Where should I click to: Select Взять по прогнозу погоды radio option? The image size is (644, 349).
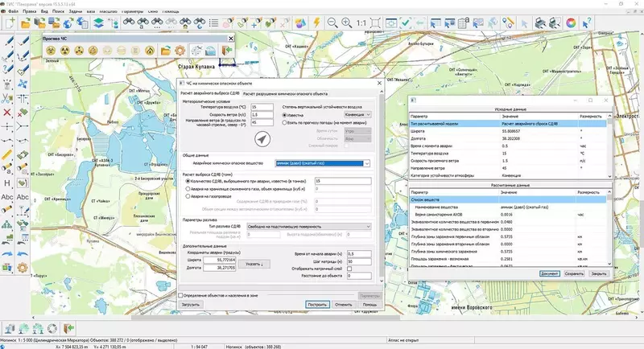[x=284, y=122]
